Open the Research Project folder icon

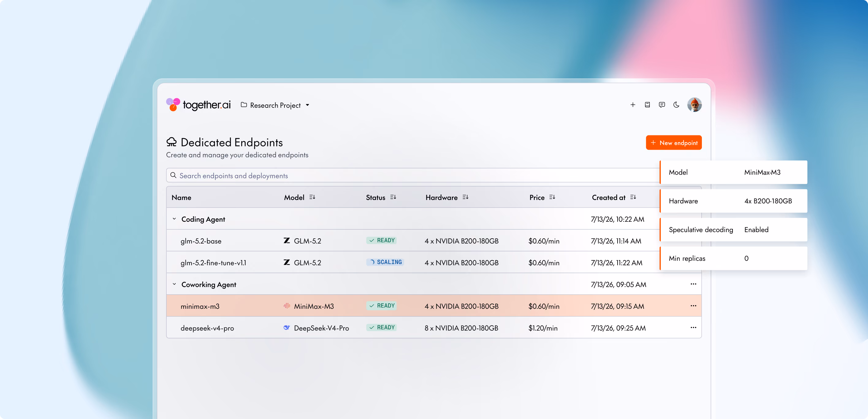pos(244,105)
